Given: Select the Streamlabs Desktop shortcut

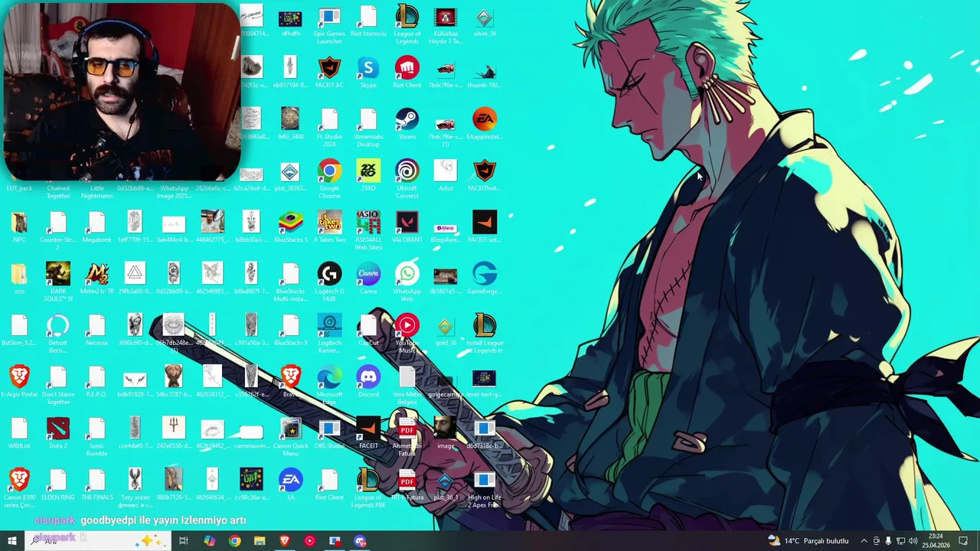Looking at the screenshot, I should click(368, 129).
